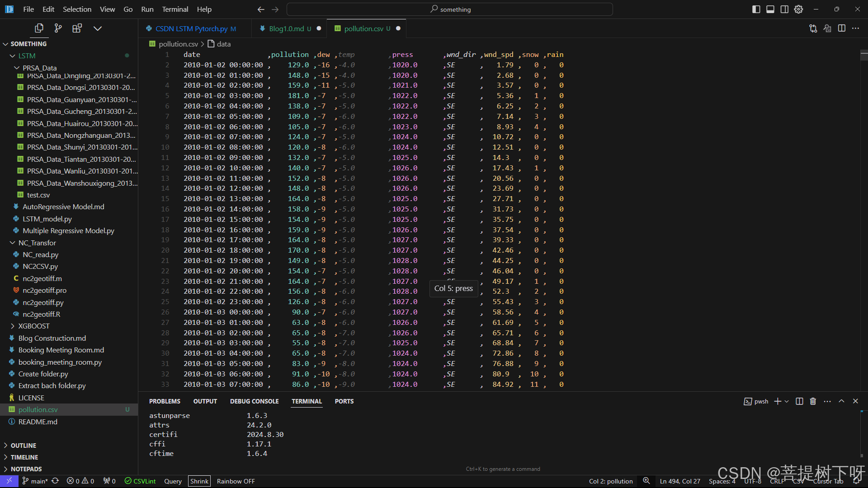Click the Shrink status bar button
Viewport: 868px width, 488px height.
(199, 481)
